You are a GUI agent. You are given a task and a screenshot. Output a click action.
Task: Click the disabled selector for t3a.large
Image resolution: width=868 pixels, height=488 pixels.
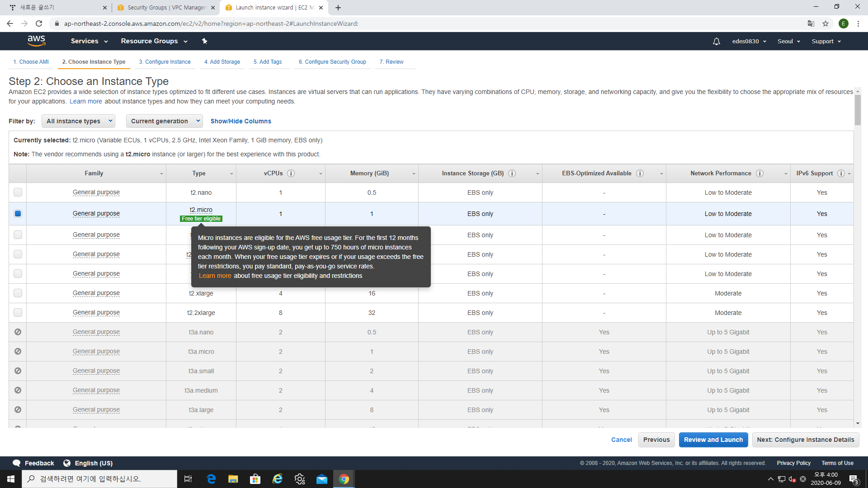18,410
